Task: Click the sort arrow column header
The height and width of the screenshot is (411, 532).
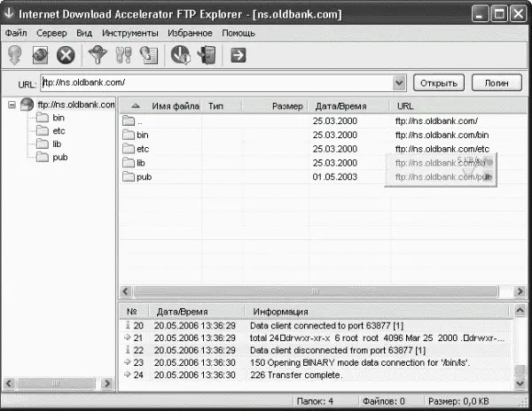Action: [x=136, y=106]
